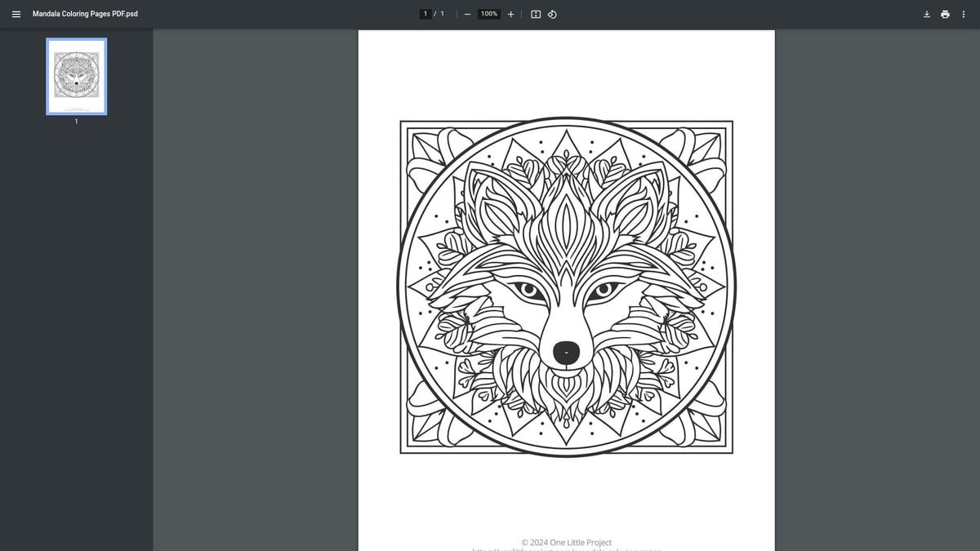Click the page label 1 below the thumbnail

click(x=76, y=121)
